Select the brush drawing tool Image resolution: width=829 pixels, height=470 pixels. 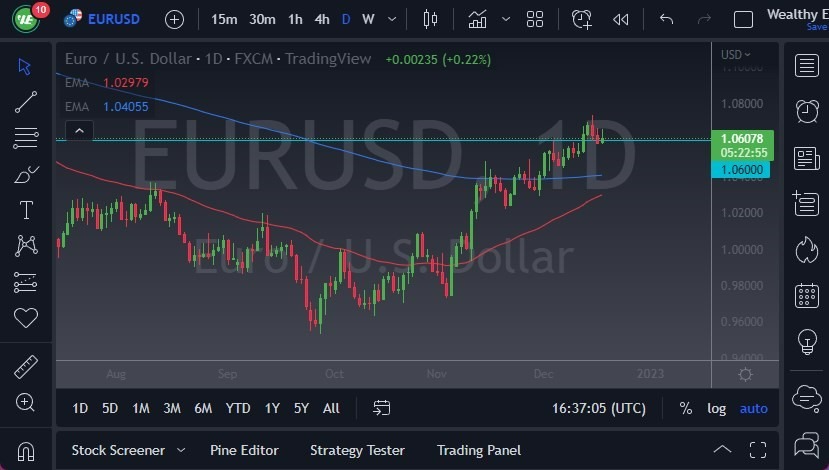[25, 174]
